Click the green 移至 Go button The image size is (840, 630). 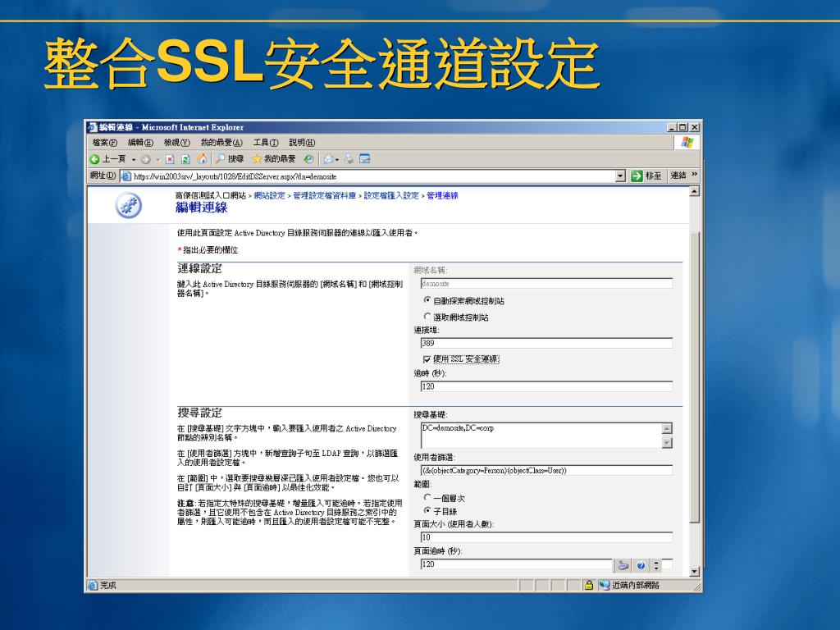646,176
